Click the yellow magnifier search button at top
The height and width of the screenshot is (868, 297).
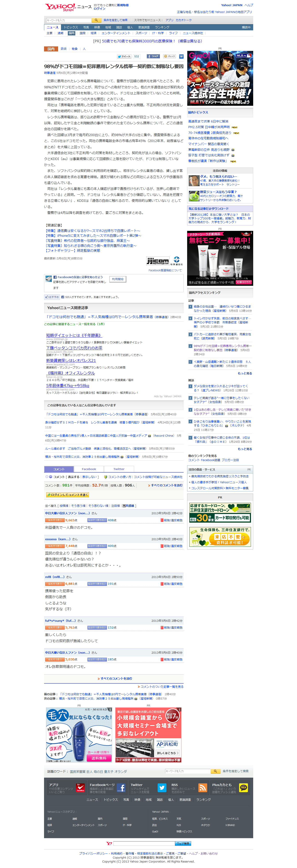coord(96,20)
